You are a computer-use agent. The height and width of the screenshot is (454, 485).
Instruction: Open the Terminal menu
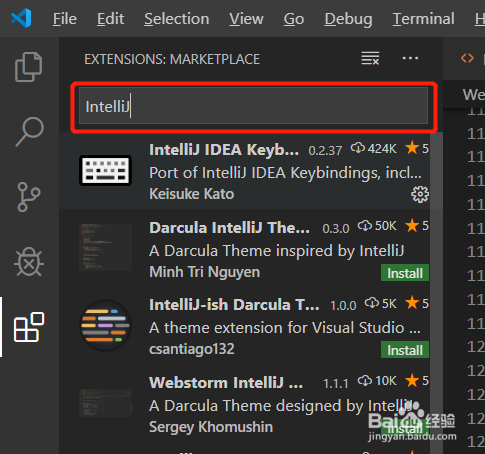click(423, 19)
